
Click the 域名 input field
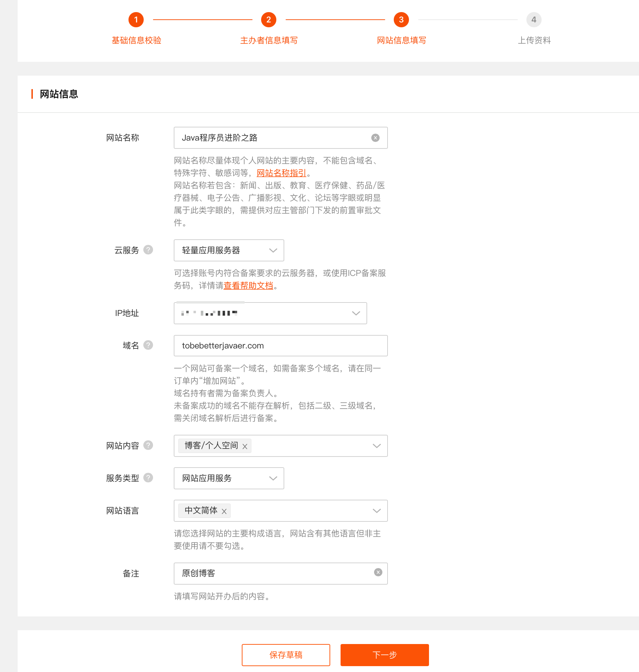tap(280, 346)
